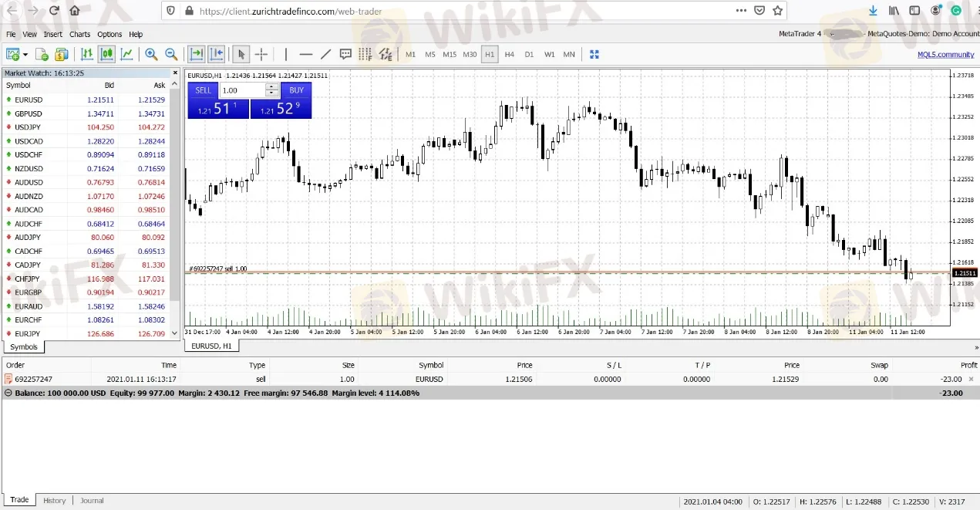Toggle chart auto-scroll to latest bar
This screenshot has width=980, height=510.
[197, 55]
